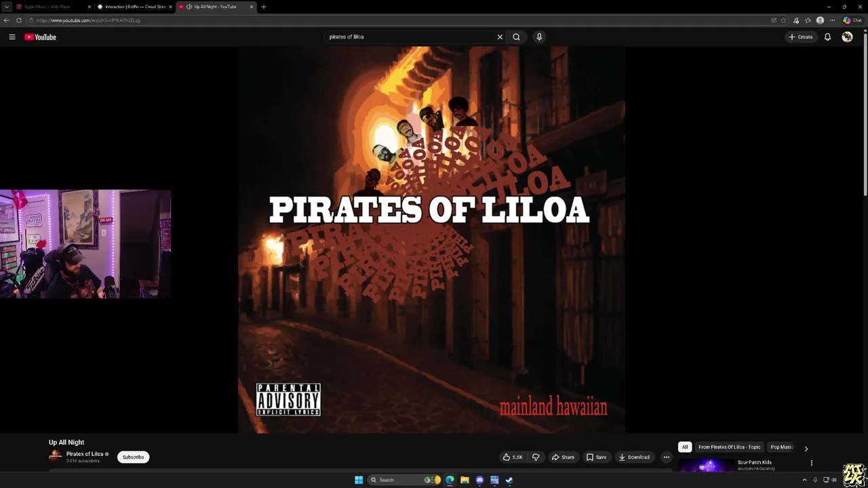Click the tray microphone indicator
The height and width of the screenshot is (488, 868).
click(815, 480)
